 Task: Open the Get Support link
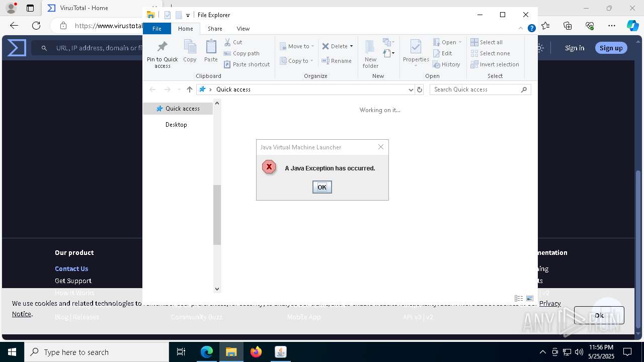73,281
